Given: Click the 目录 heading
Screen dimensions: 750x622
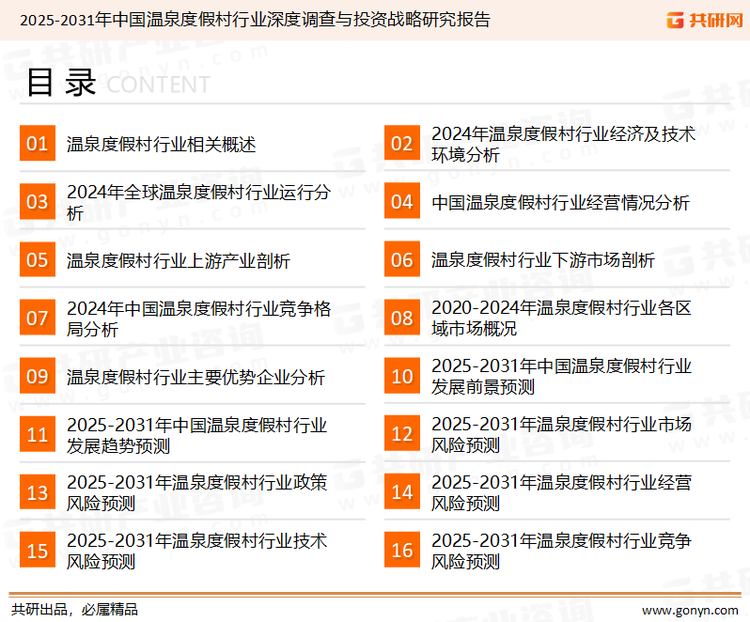Looking at the screenshot, I should coord(61,82).
